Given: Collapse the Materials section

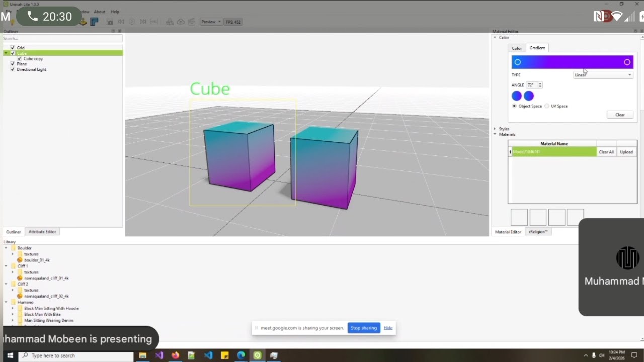Looking at the screenshot, I should click(x=495, y=134).
